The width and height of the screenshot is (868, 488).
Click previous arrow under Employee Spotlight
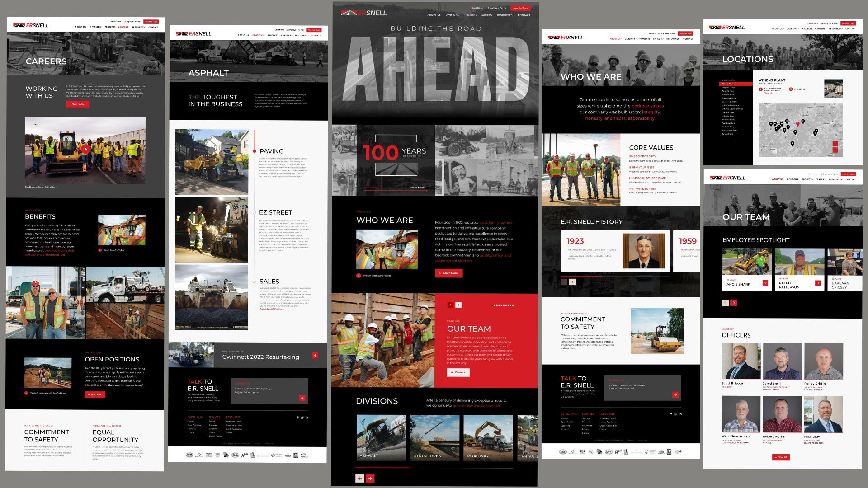click(x=726, y=303)
